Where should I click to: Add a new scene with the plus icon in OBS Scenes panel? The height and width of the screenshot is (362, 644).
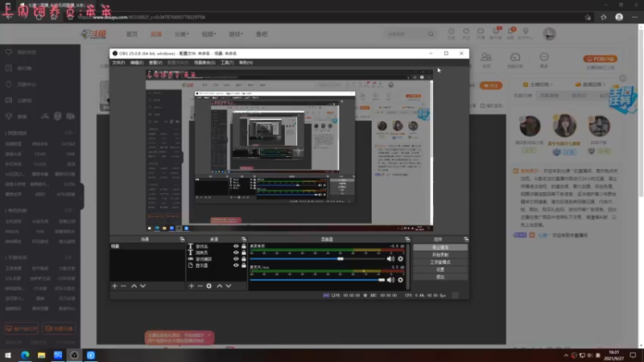coord(114,286)
